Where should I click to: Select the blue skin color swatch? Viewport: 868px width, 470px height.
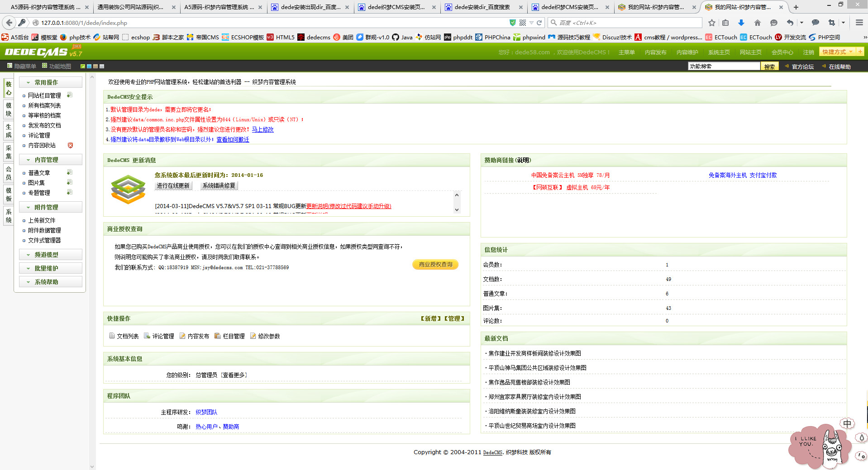tap(89, 66)
